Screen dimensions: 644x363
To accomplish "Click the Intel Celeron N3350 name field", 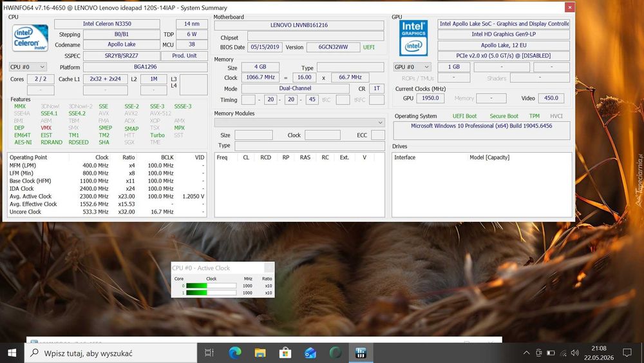I will point(107,24).
